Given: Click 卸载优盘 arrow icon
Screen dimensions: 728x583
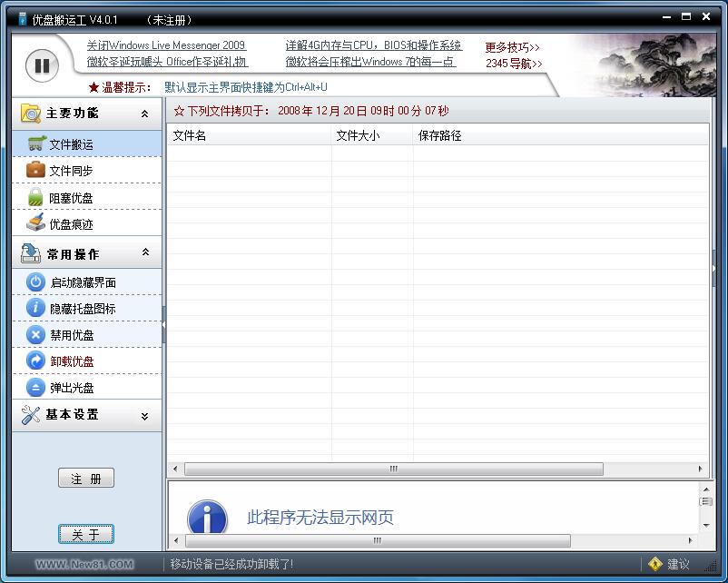Looking at the screenshot, I should pos(35,361).
